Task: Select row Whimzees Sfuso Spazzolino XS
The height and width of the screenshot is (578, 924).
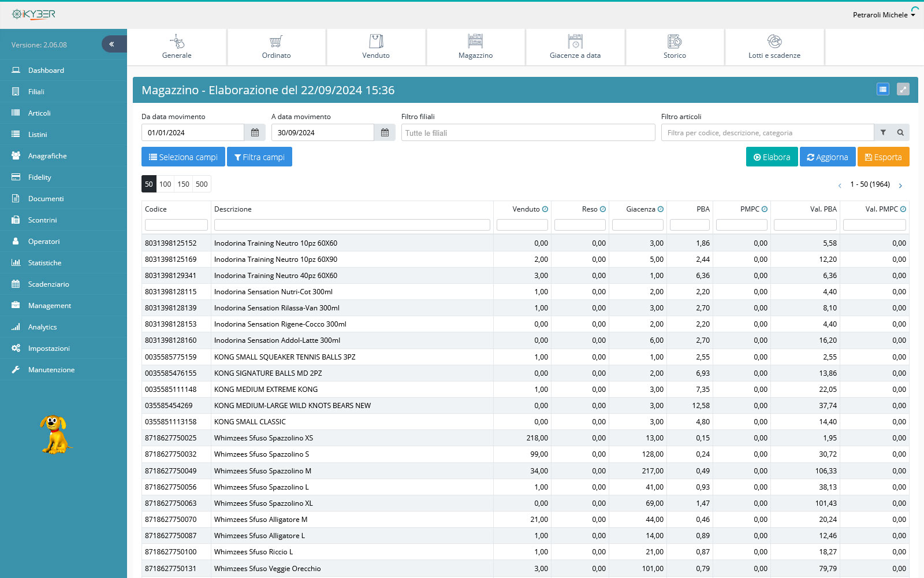Action: pyautogui.click(x=526, y=438)
